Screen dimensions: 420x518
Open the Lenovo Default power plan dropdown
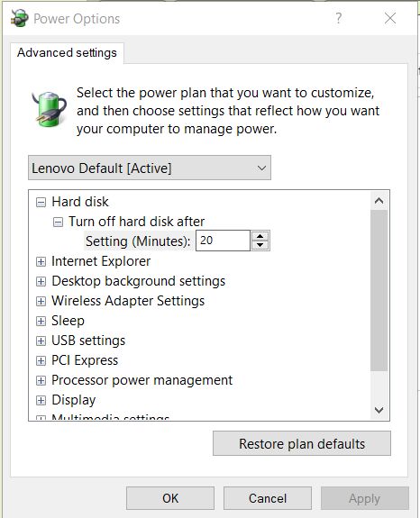click(x=150, y=168)
